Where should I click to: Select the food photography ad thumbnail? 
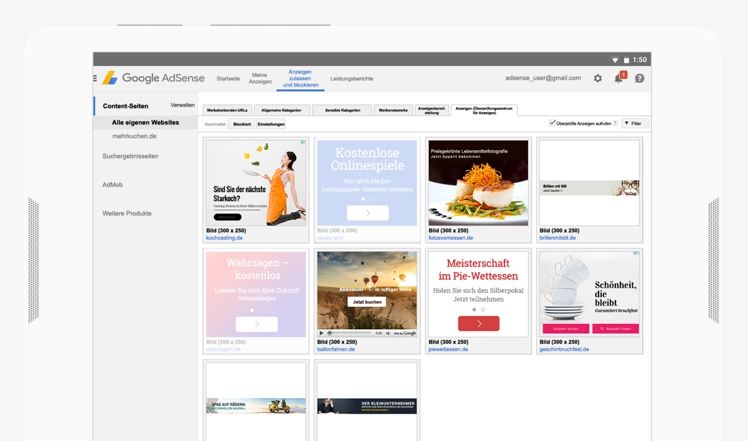(478, 183)
